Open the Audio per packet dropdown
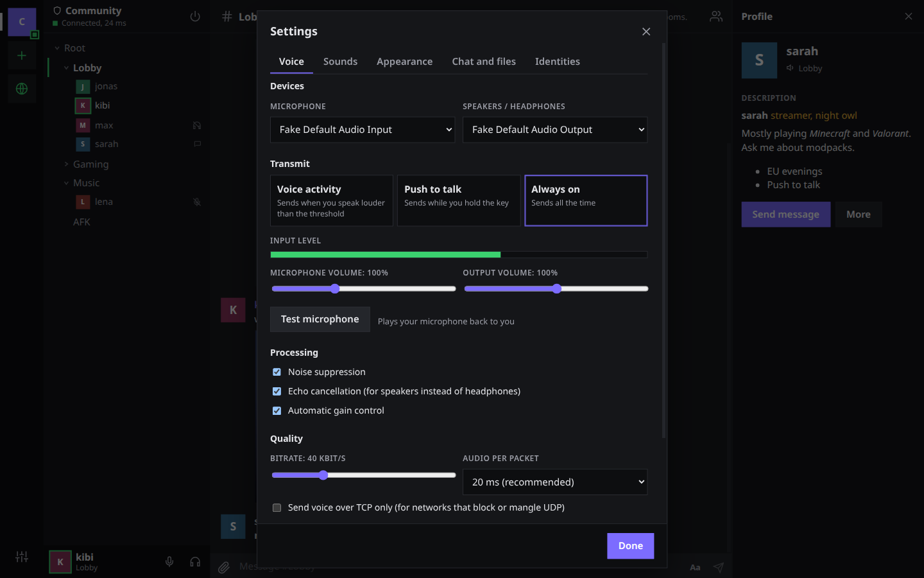This screenshot has width=924, height=578. pos(555,482)
